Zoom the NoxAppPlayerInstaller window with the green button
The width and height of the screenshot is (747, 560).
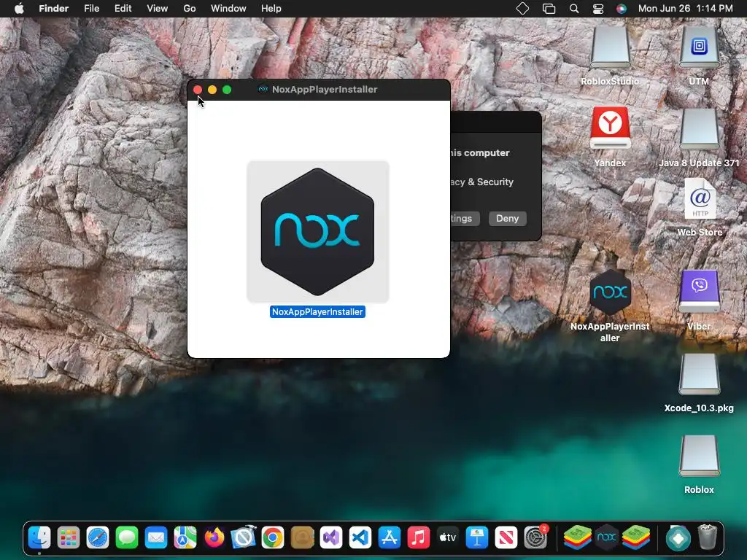coord(228,90)
